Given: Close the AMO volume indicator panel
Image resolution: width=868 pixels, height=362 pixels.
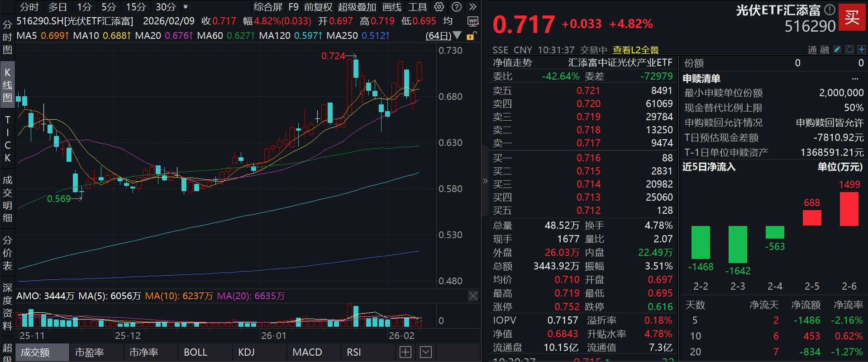Looking at the screenshot, I should pos(473,296).
